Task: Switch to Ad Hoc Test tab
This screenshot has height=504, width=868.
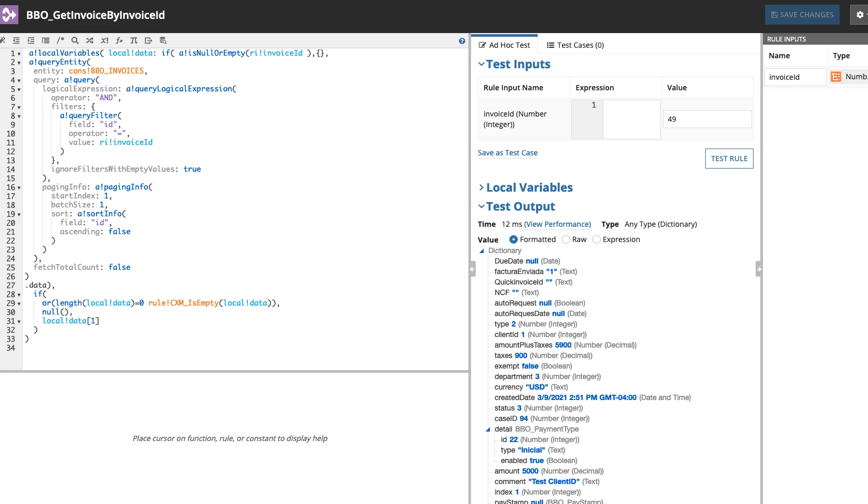Action: [505, 45]
